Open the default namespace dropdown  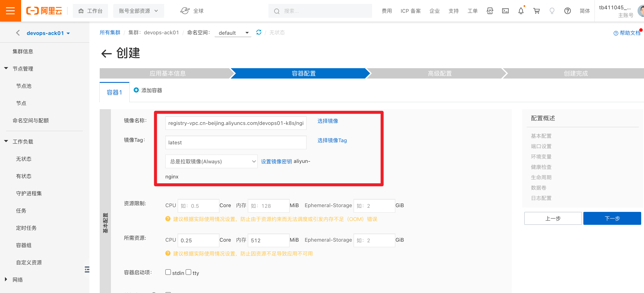(x=233, y=33)
